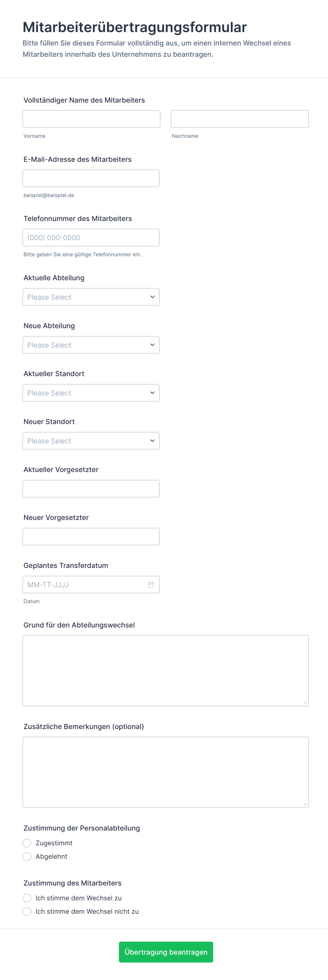Select the Zugestimmt radio option
The image size is (328, 980).
point(27,843)
